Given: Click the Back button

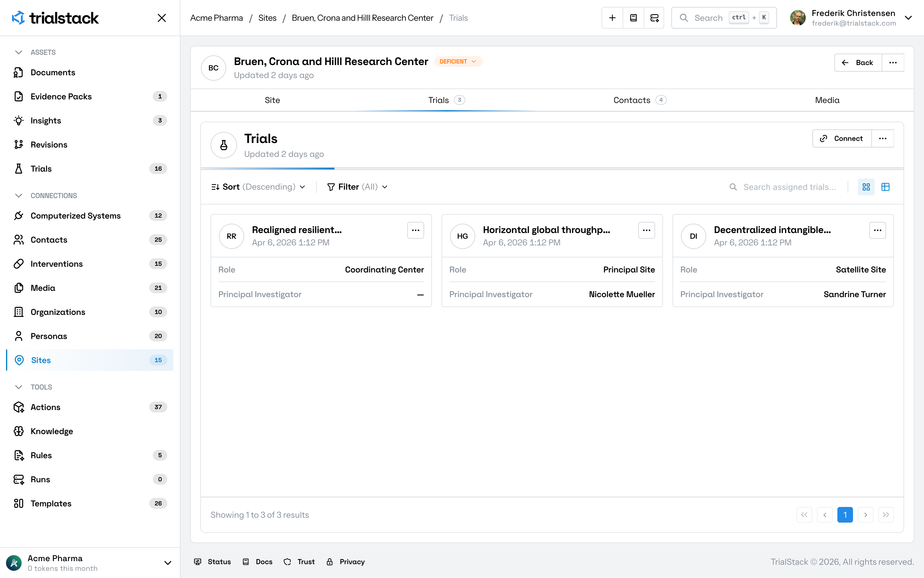Looking at the screenshot, I should pos(858,63).
